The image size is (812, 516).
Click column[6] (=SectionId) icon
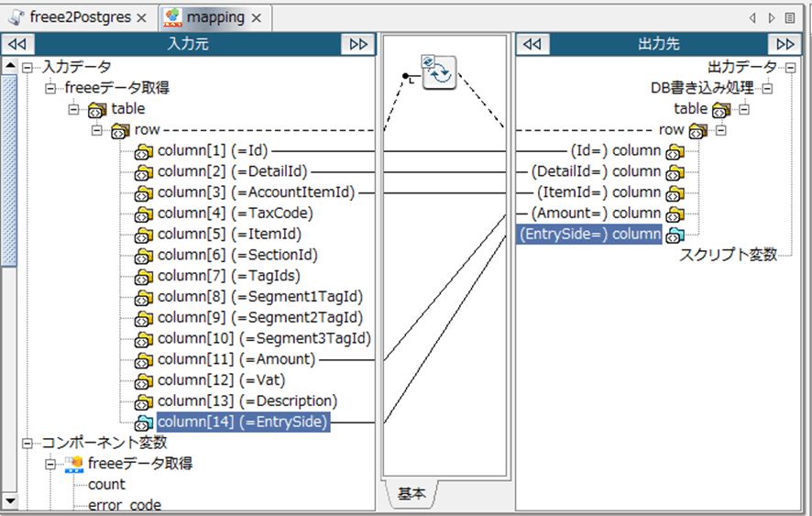(x=144, y=256)
